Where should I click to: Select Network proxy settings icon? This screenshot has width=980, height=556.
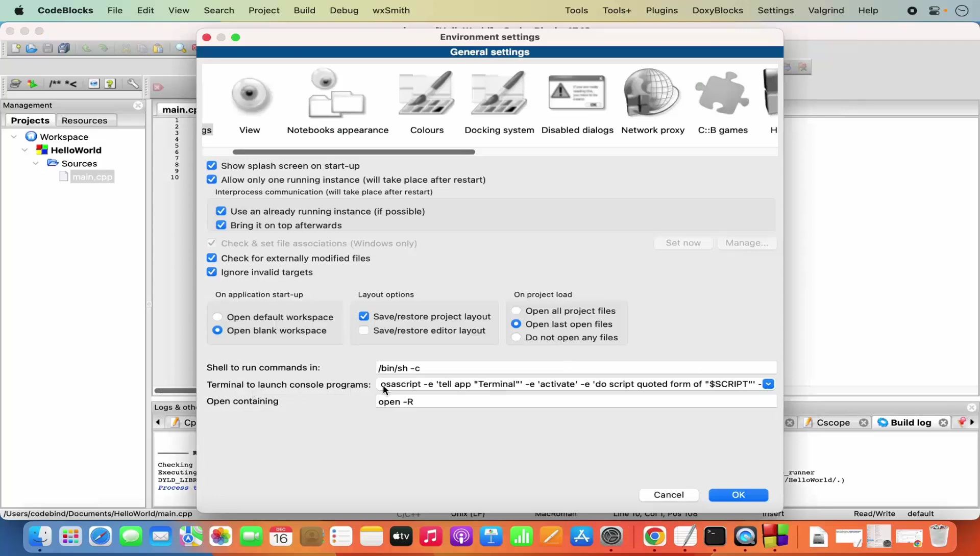pyautogui.click(x=653, y=102)
